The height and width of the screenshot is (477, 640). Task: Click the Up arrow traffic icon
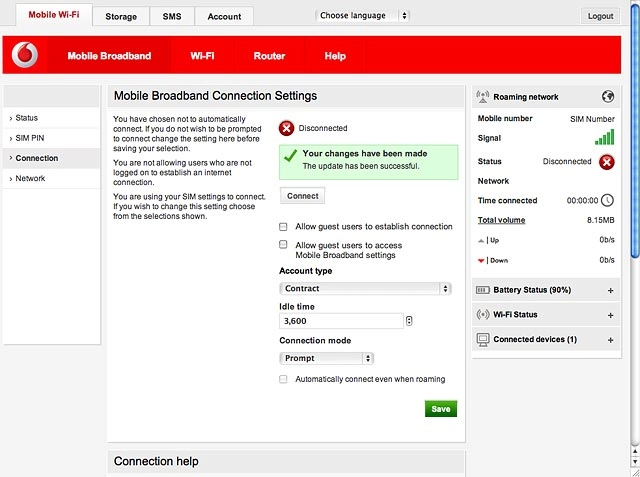481,241
